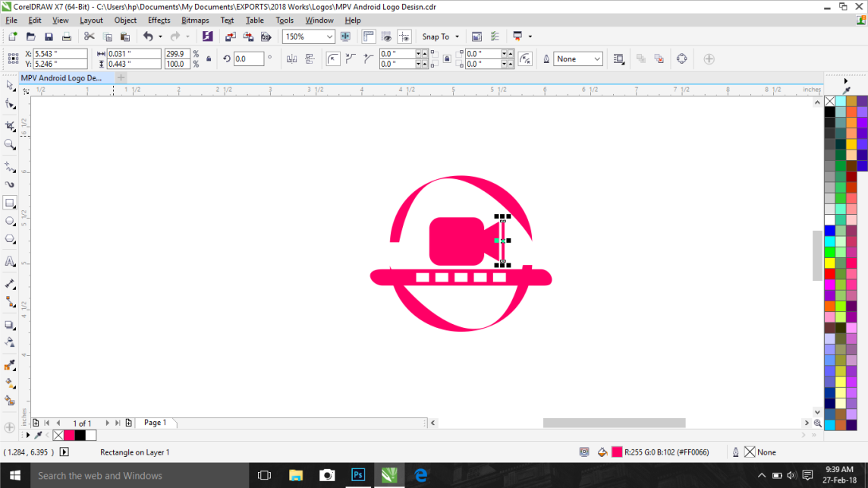Select Round corner option
Screen dimensions: 868x488
(x=332, y=58)
